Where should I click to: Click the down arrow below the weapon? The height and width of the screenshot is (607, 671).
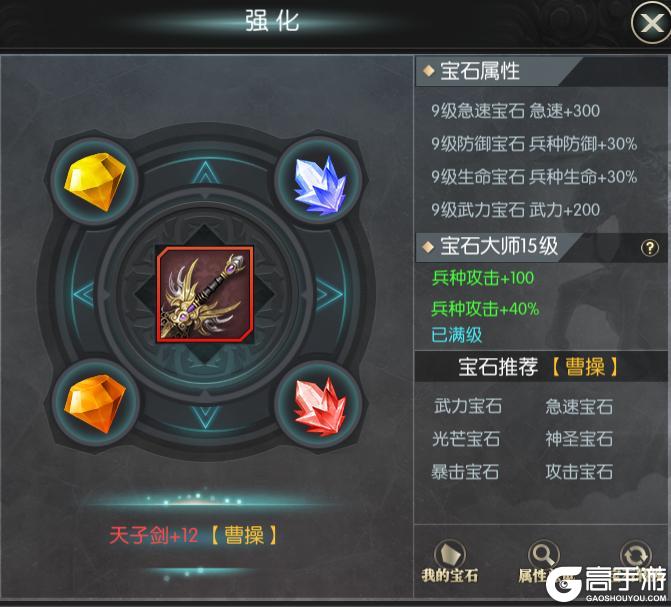coord(206,417)
